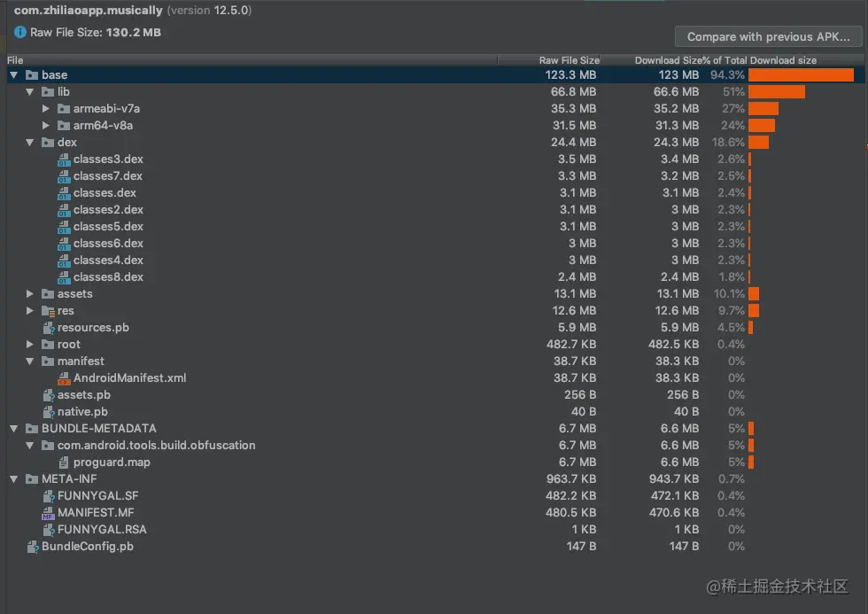Click the AndroidManifest.xml file icon
The image size is (868, 614).
point(64,378)
